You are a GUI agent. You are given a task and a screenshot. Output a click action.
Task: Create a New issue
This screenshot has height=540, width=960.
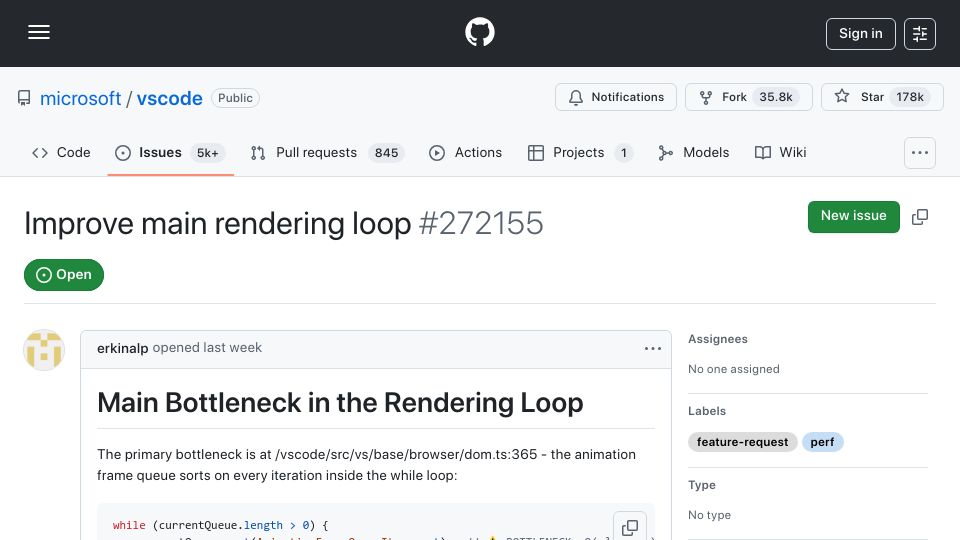click(x=853, y=216)
